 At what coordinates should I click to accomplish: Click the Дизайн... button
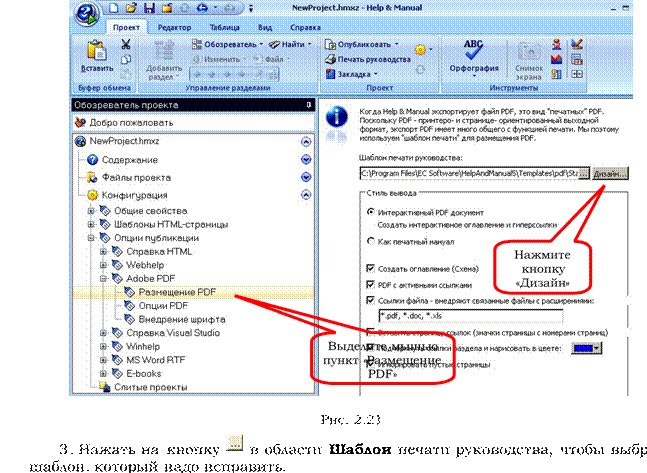point(610,174)
